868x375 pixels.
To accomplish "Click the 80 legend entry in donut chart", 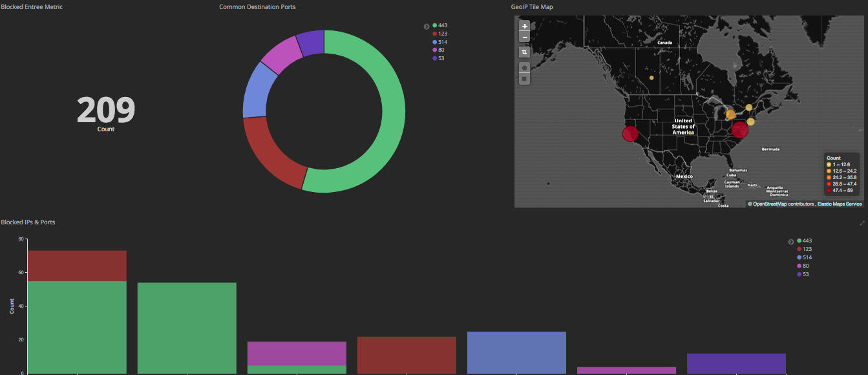I will pyautogui.click(x=438, y=50).
